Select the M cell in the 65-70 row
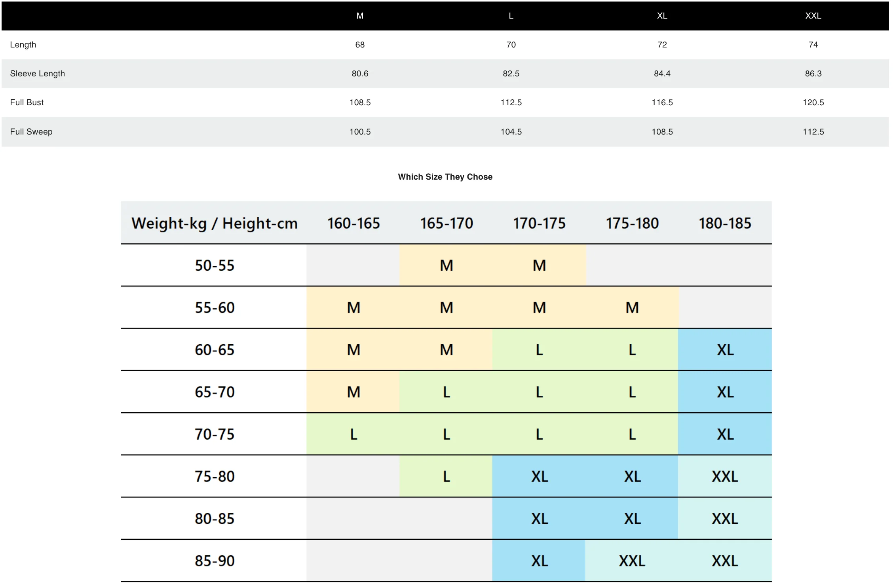 coord(353,392)
